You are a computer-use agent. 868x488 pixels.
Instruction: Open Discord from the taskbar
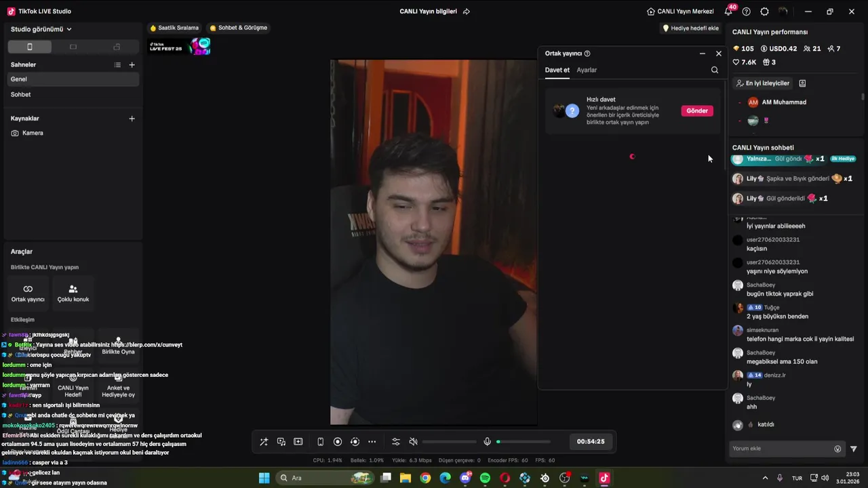point(465,478)
